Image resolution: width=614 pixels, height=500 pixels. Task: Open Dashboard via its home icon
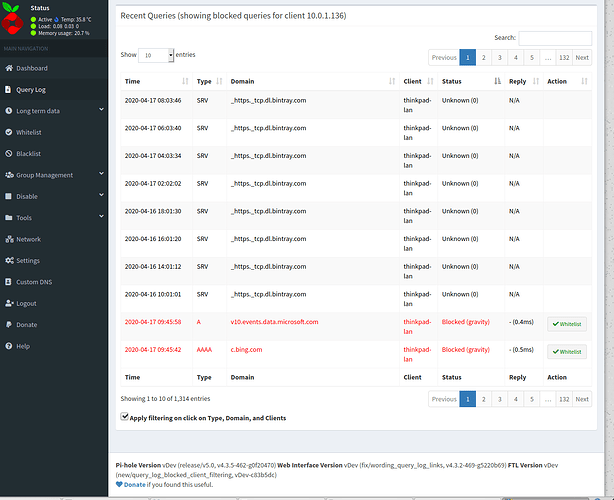click(9, 68)
